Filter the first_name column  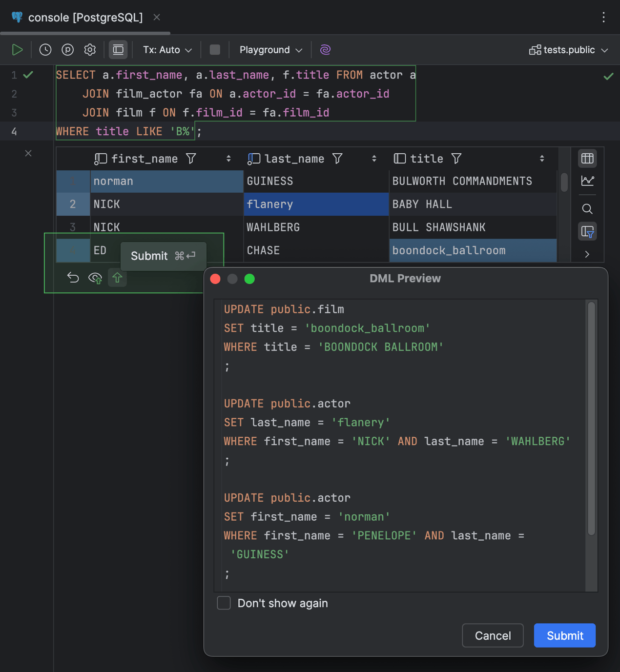(x=191, y=159)
